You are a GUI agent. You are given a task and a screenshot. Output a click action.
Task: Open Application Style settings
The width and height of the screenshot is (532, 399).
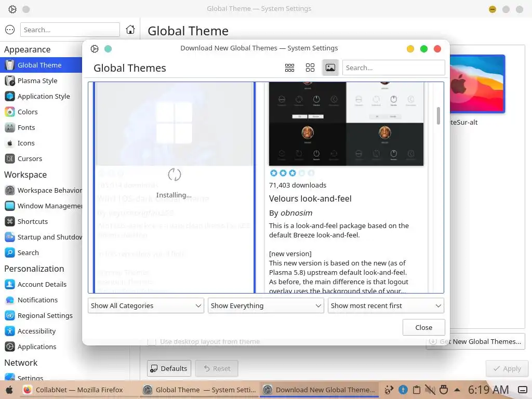41,96
